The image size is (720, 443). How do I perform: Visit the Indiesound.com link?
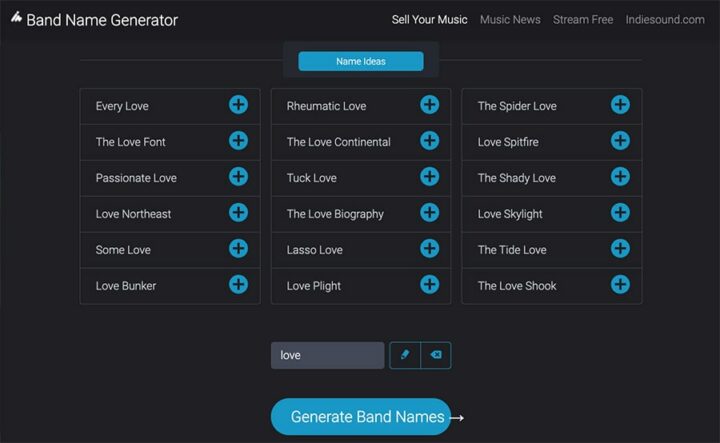[x=665, y=19]
